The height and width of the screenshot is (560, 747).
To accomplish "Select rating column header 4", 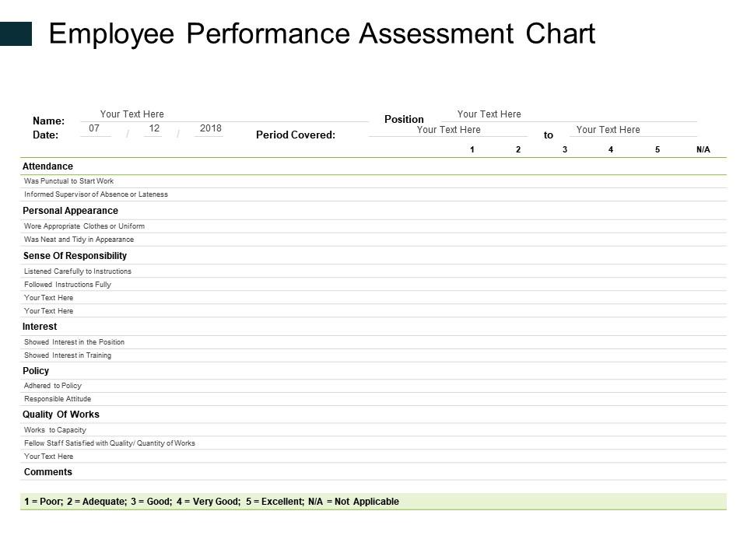I will tap(611, 149).
